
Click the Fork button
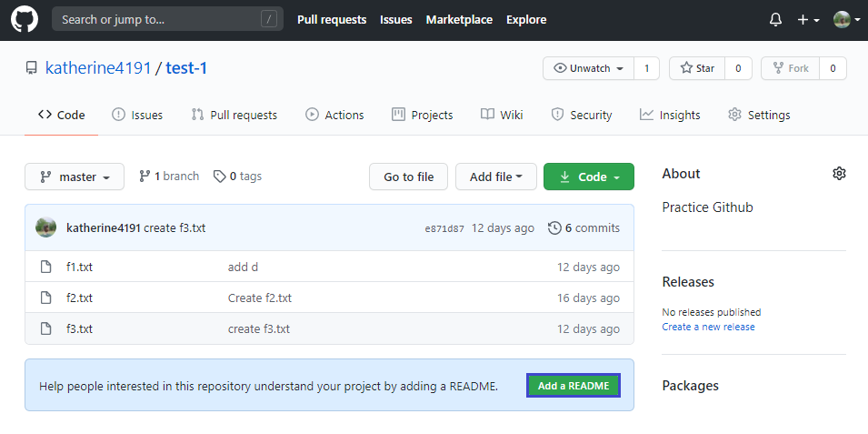click(x=790, y=68)
